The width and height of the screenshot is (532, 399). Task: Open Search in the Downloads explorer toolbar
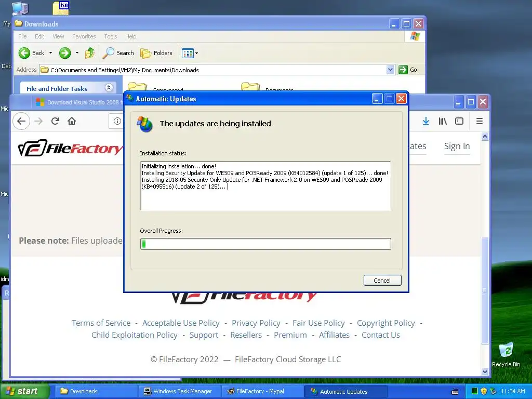click(118, 53)
